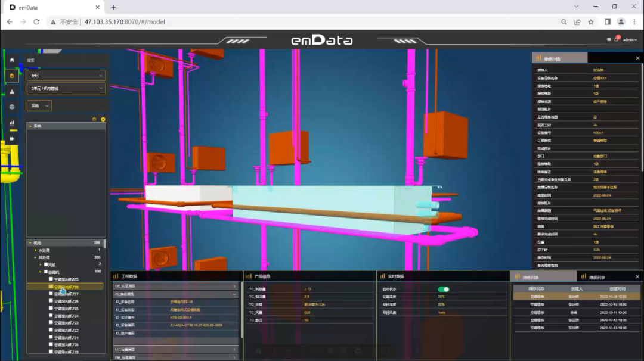Image resolution: width=644 pixels, height=361 pixels.
Task: Toggle the 启动状态 green switch
Action: tap(443, 289)
